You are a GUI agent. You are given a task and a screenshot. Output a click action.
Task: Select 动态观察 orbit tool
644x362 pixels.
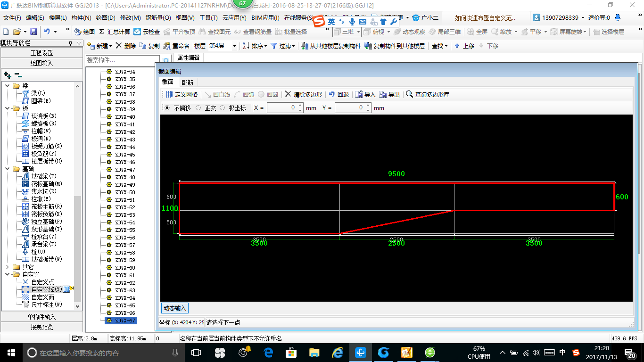pyautogui.click(x=409, y=32)
